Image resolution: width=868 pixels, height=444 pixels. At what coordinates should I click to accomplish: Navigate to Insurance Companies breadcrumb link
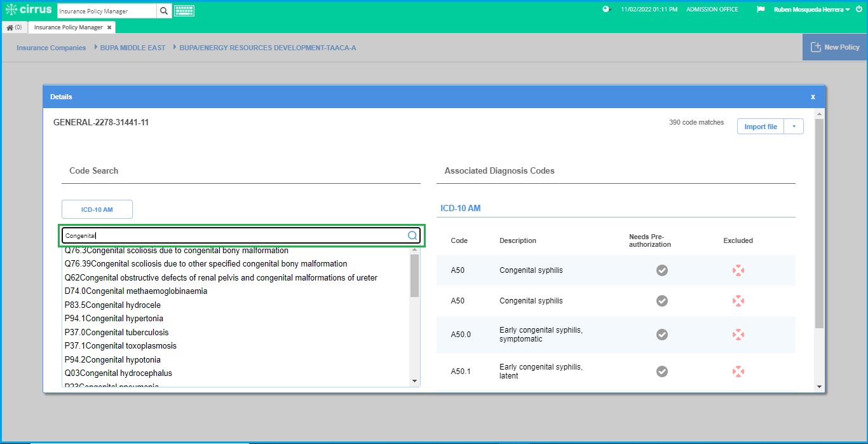51,47
